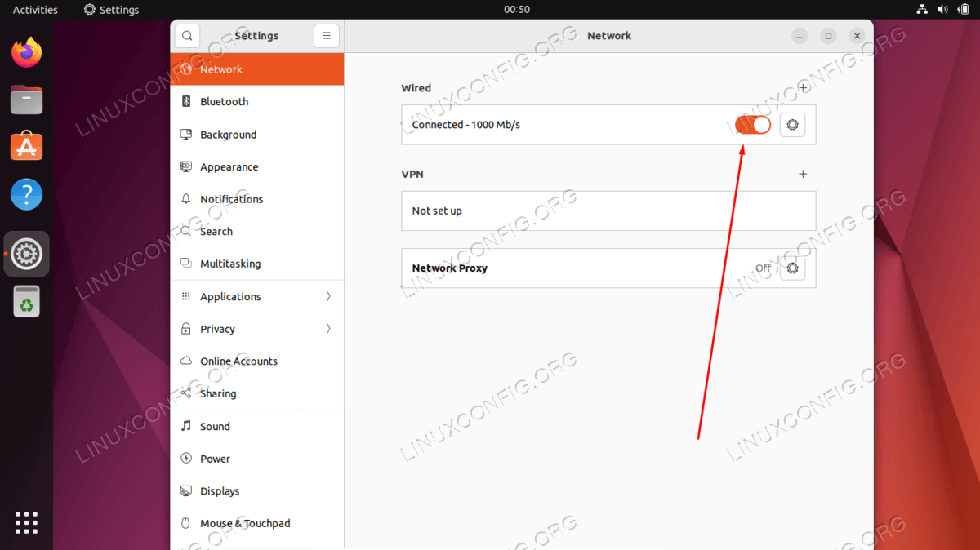The height and width of the screenshot is (550, 980).
Task: Click the Background panel icon
Action: [185, 135]
